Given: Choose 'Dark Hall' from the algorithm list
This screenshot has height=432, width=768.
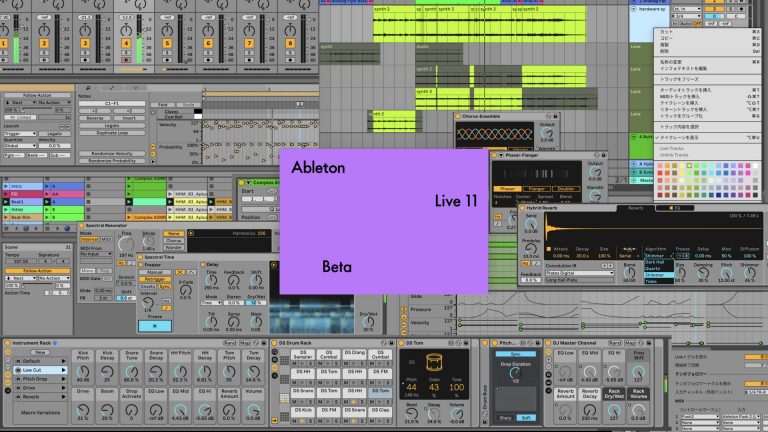Looking at the screenshot, I should [x=659, y=262].
